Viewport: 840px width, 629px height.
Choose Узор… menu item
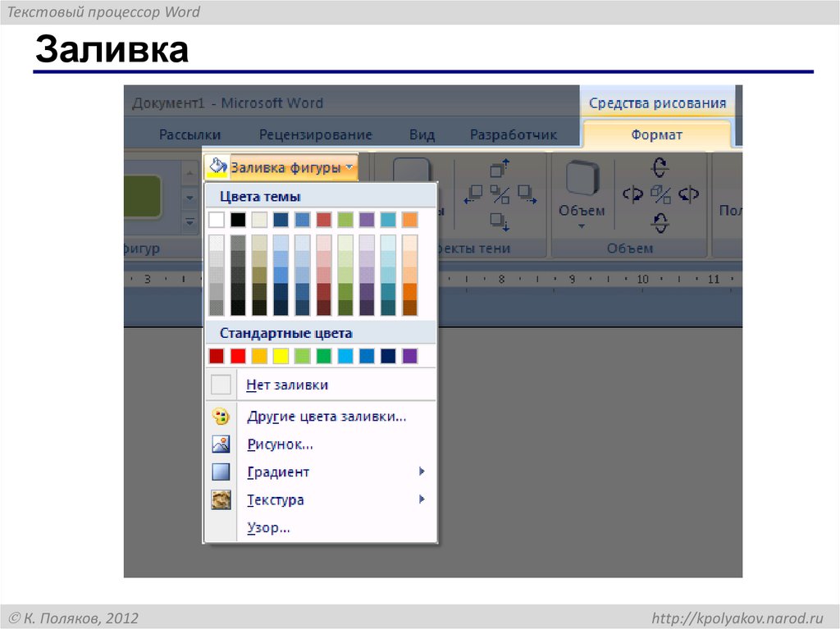coord(321,528)
